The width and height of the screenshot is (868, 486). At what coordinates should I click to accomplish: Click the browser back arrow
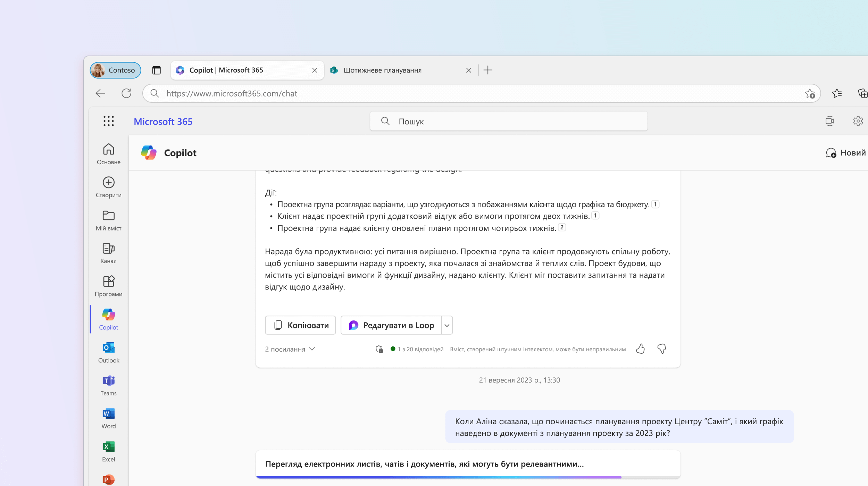tap(100, 93)
